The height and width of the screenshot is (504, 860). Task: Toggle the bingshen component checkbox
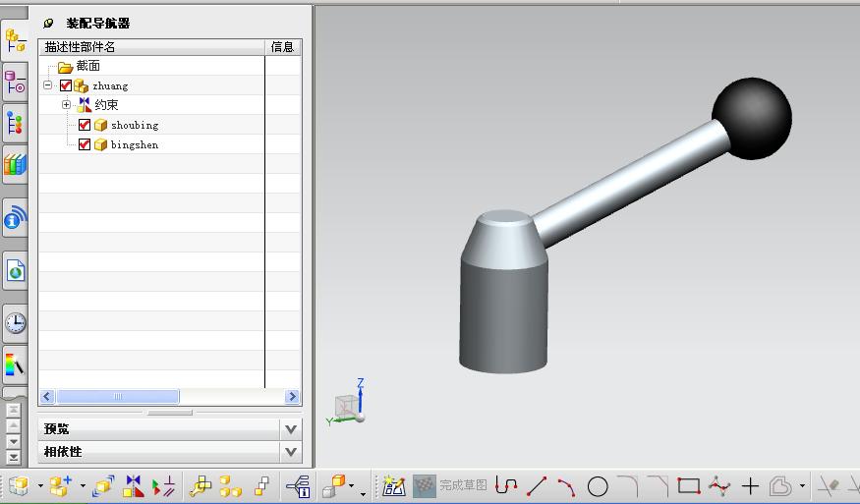[x=85, y=144]
